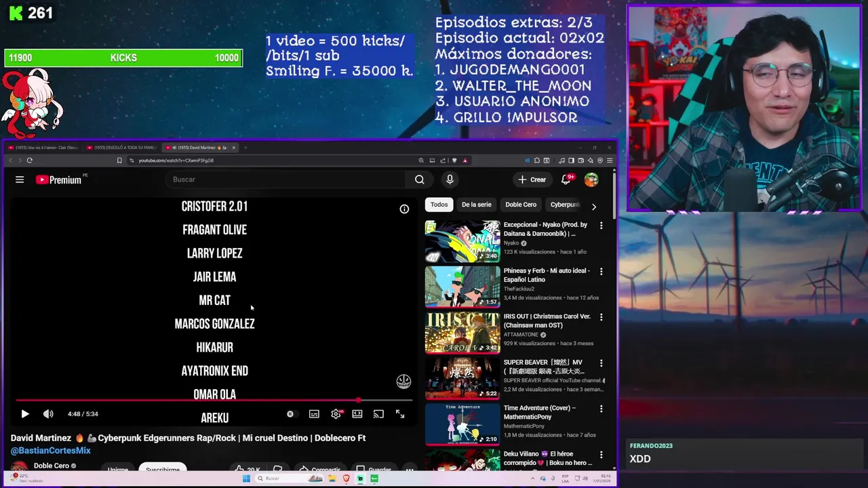The image size is (868, 488).
Task: Select the De la serie chip
Action: coord(477,205)
